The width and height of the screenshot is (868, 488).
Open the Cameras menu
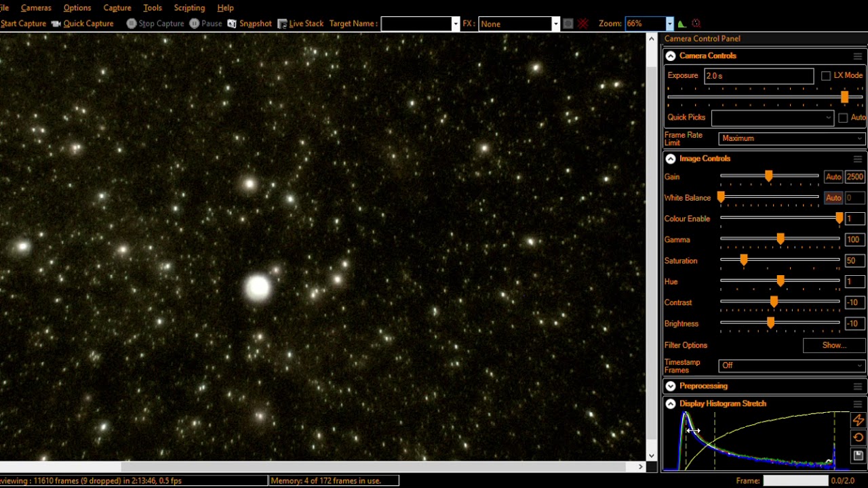pyautogui.click(x=36, y=8)
